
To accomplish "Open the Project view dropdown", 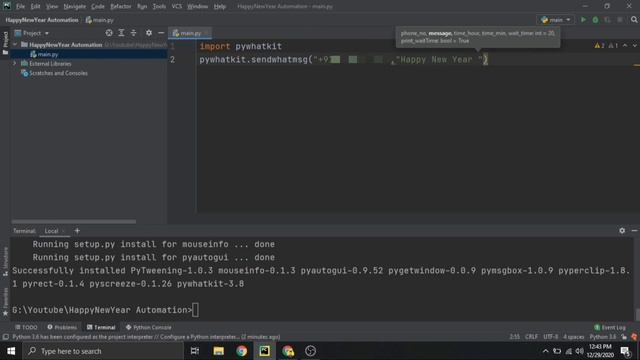I will pos(32,33).
